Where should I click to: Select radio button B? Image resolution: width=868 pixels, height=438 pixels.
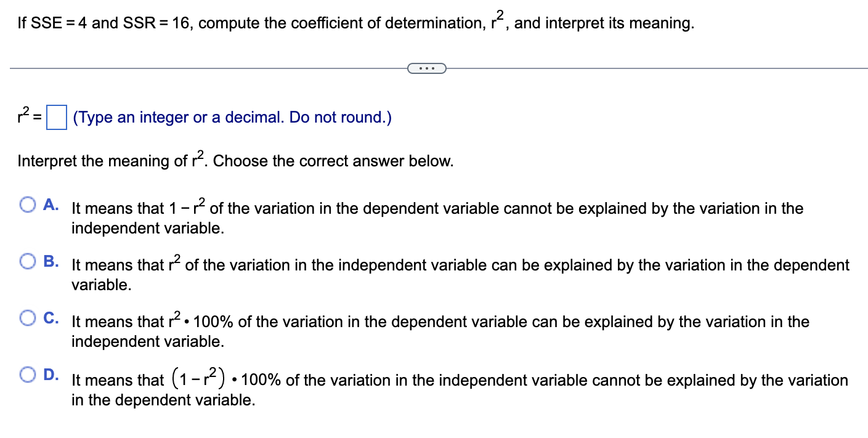27,261
